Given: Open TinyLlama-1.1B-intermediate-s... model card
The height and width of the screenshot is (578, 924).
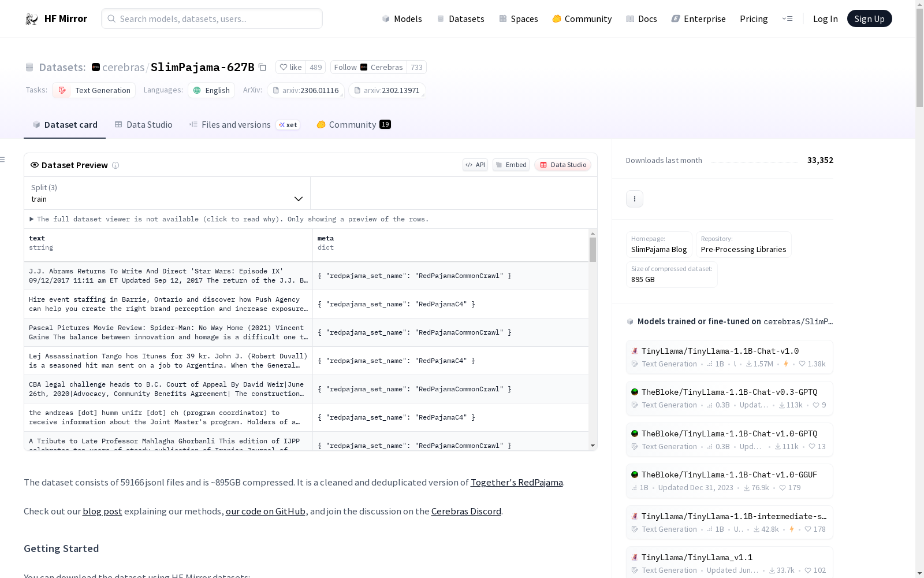Looking at the screenshot, I should point(729,523).
